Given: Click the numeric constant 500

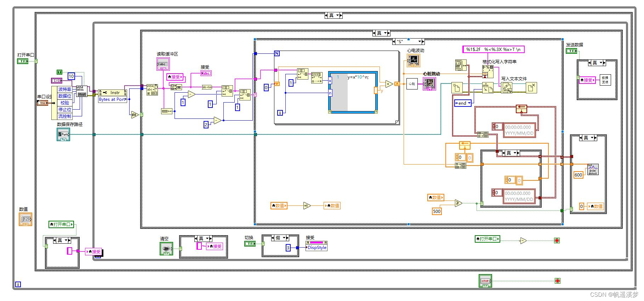Looking at the screenshot, I should 437,211.
